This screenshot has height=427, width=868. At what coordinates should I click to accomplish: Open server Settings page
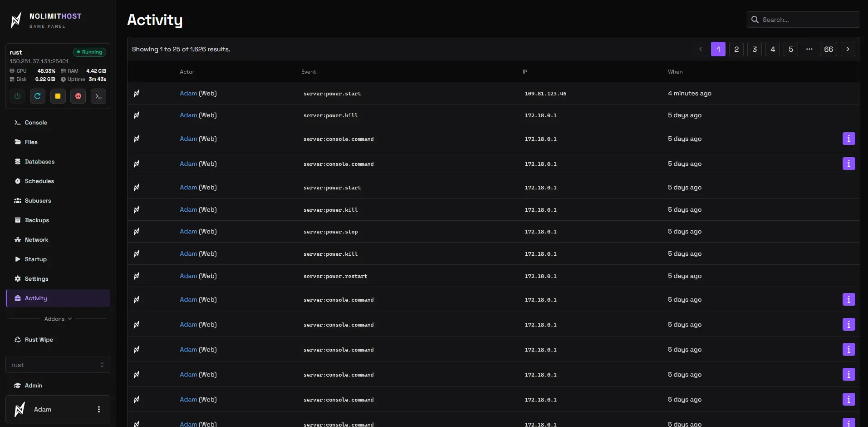[58, 279]
